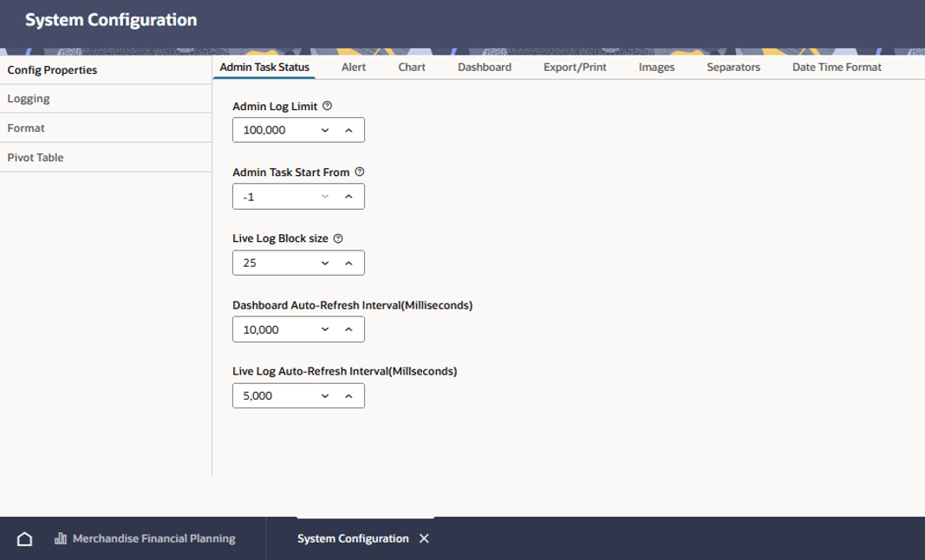Open help for Live Log Block size
The image size is (925, 560).
(338, 238)
